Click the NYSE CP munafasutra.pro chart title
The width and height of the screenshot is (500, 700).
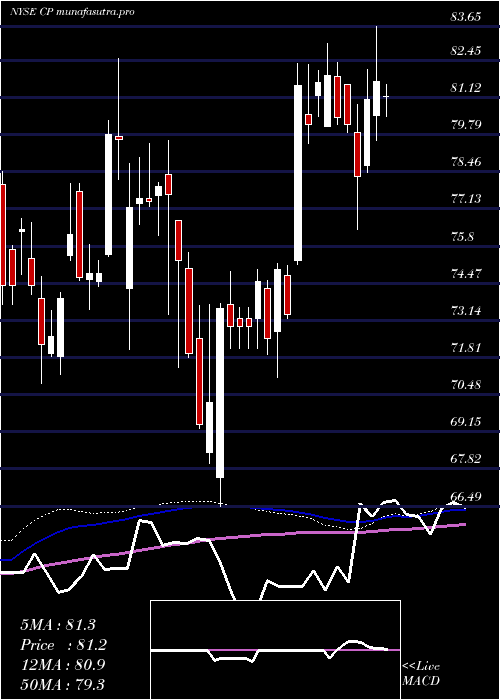72,12
